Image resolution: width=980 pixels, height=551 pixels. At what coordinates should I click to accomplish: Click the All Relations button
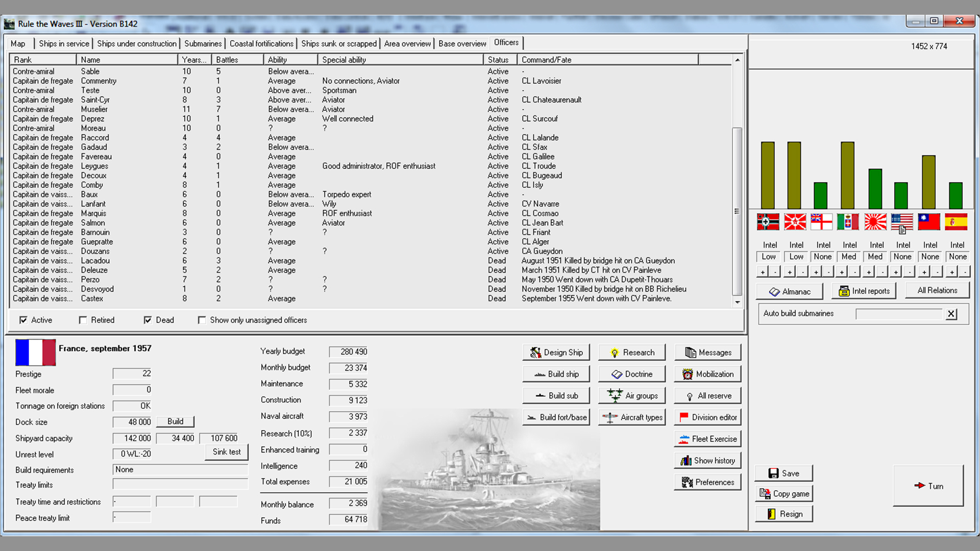click(937, 290)
